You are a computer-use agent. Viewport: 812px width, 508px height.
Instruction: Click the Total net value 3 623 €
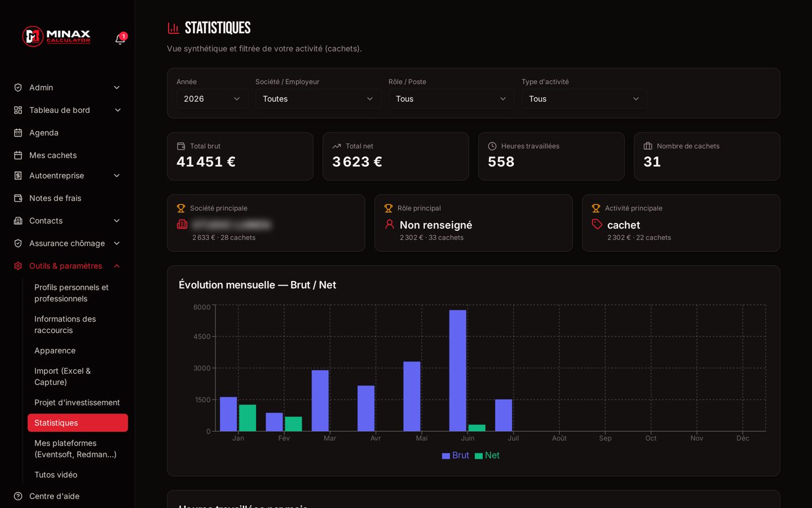(x=357, y=162)
